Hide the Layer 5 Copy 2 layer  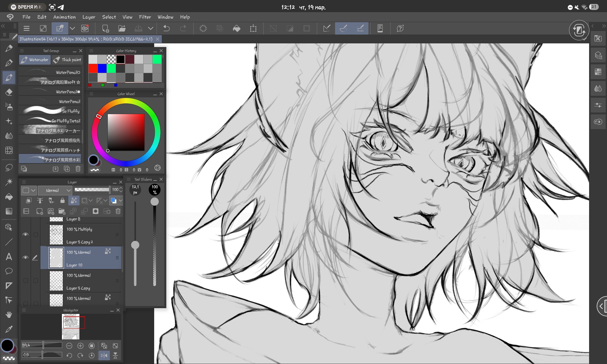point(25,234)
